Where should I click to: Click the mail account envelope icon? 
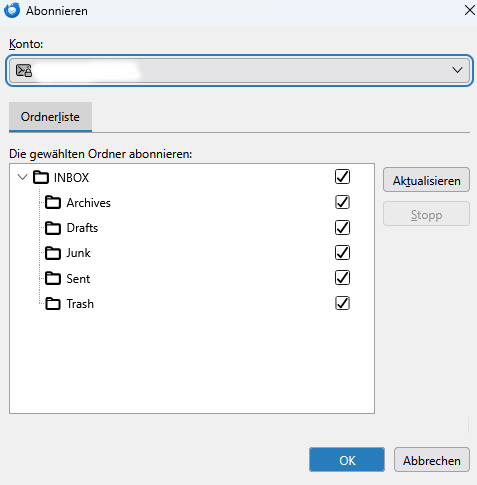(24, 71)
